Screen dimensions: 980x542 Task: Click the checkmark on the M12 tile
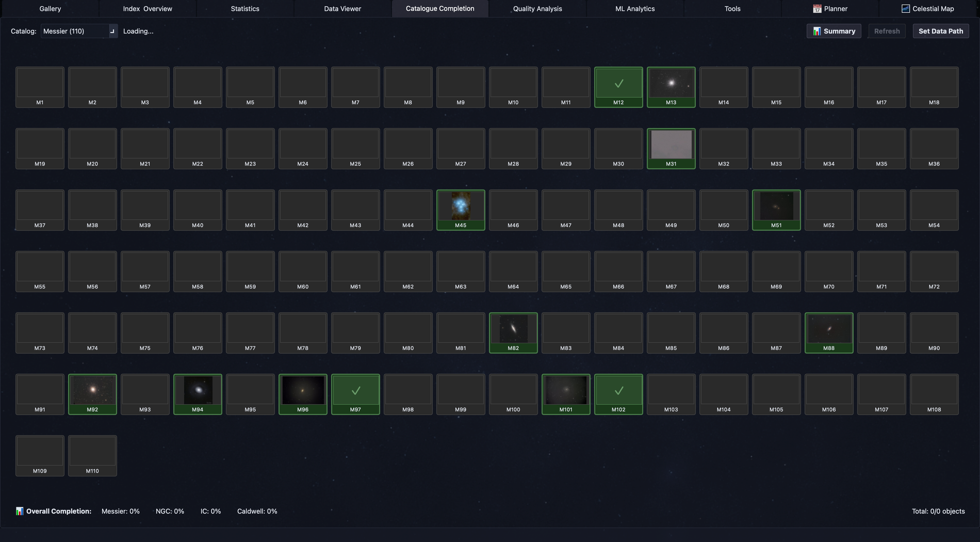pos(619,83)
